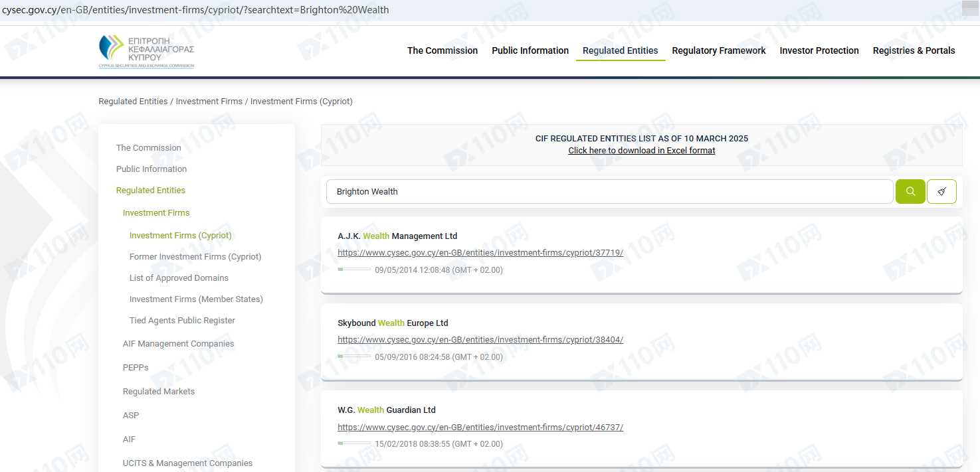Expand AIF Management Companies sidebar section
The height and width of the screenshot is (472, 980).
(x=178, y=344)
